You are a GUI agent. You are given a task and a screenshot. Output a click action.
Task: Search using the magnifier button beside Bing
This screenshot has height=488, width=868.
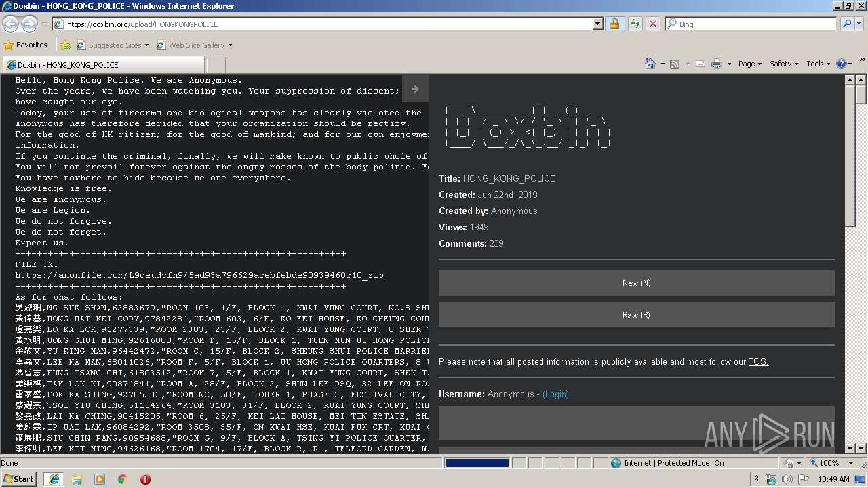(847, 24)
